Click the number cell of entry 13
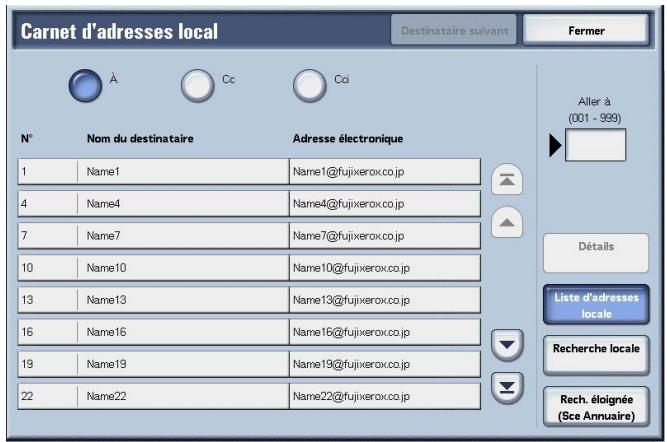 click(48, 300)
